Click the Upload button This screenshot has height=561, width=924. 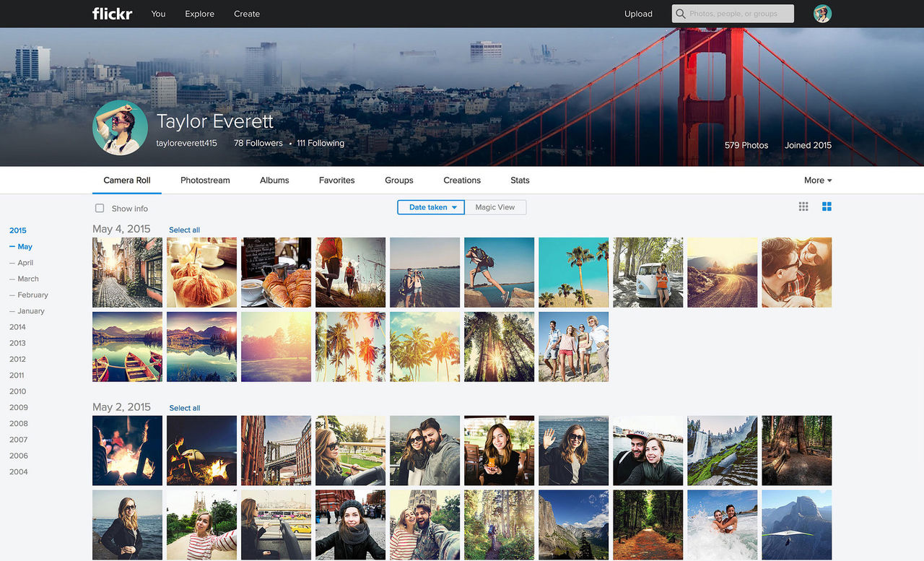click(638, 13)
